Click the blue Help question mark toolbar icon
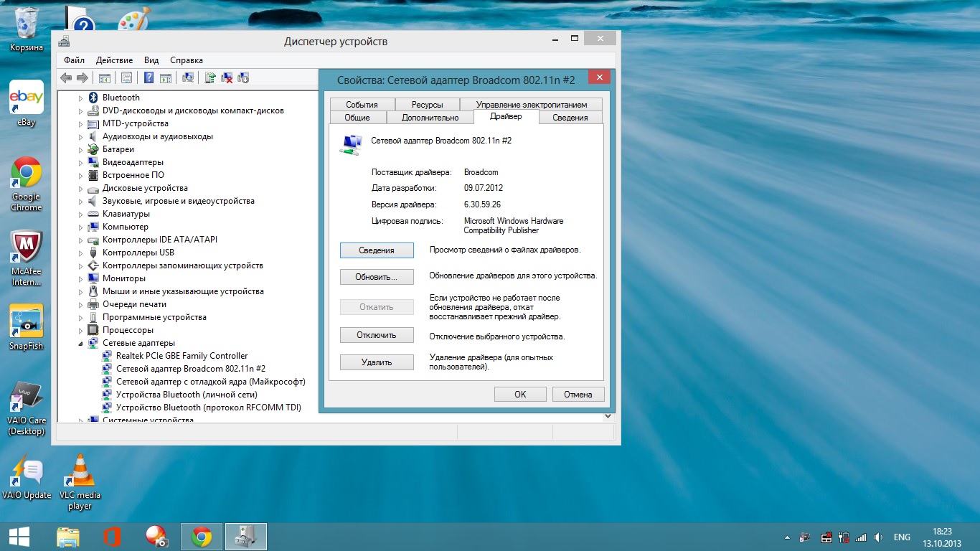Image resolution: width=980 pixels, height=551 pixels. click(x=149, y=77)
